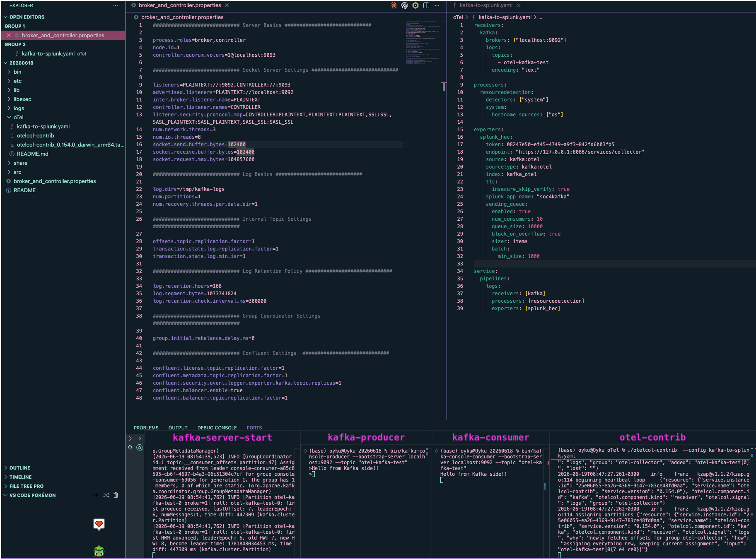Focus the kafka-producer terminal pane
The image size is (756, 559).
tap(366, 500)
